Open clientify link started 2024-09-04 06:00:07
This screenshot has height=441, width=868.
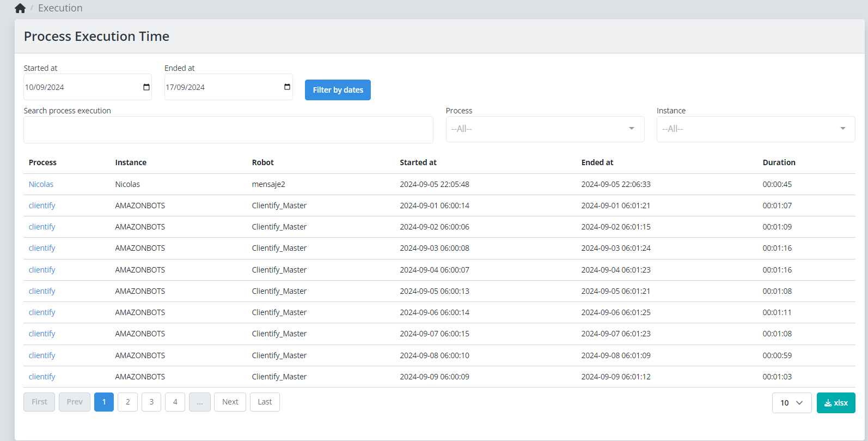(42, 270)
